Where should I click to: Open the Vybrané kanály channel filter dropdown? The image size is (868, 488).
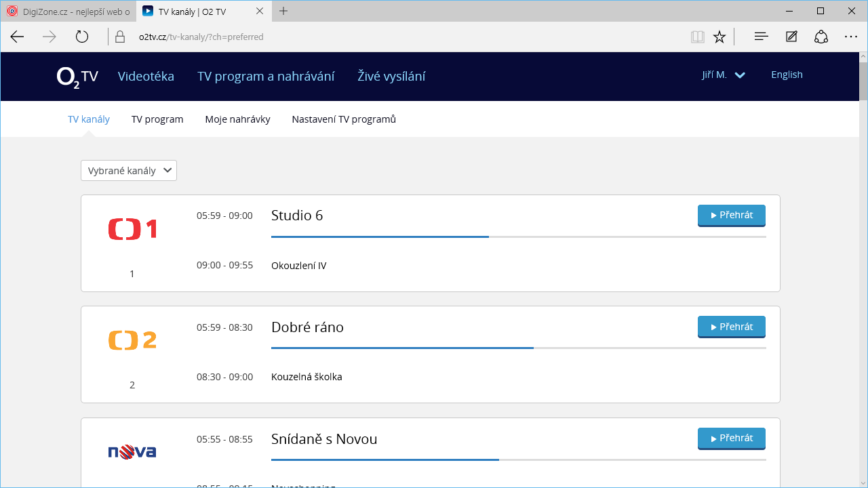click(x=129, y=171)
